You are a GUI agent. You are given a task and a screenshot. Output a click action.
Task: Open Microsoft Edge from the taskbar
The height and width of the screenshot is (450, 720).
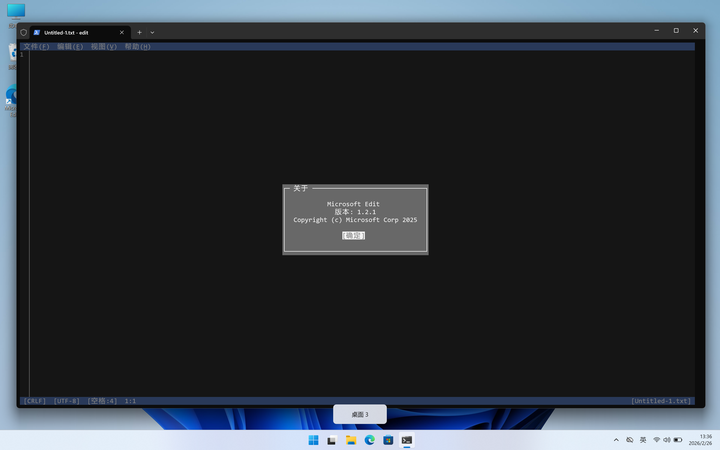(370, 440)
